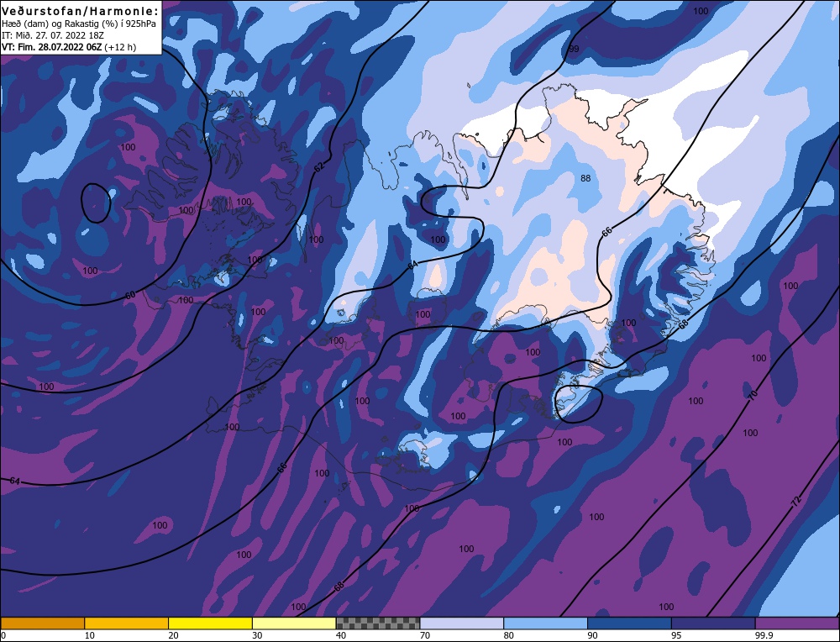Click the '99' humidity value near the top
Image resolution: width=840 pixels, height=642 pixels.
click(x=574, y=49)
